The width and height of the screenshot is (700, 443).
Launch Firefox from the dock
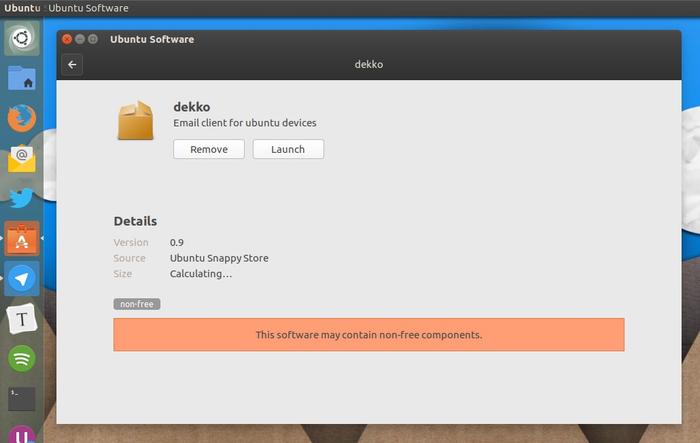pos(22,118)
